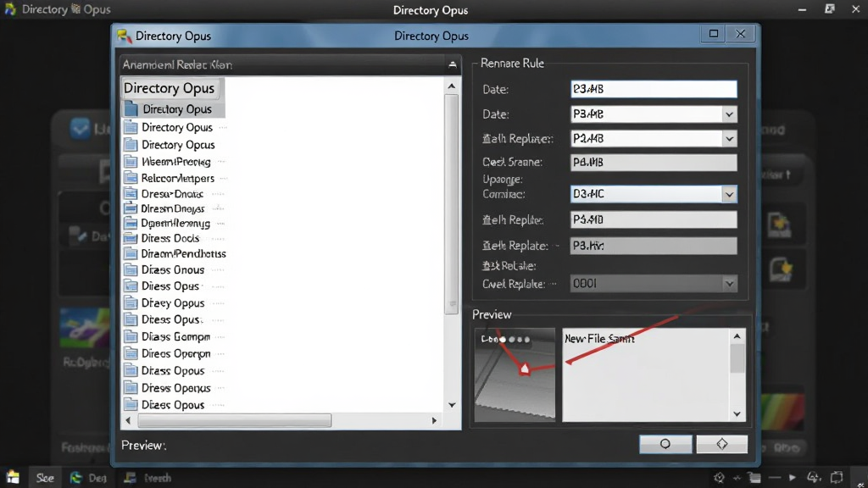Click the folder icon beside Dresa-Dnota
868x488 pixels.
[x=131, y=194]
